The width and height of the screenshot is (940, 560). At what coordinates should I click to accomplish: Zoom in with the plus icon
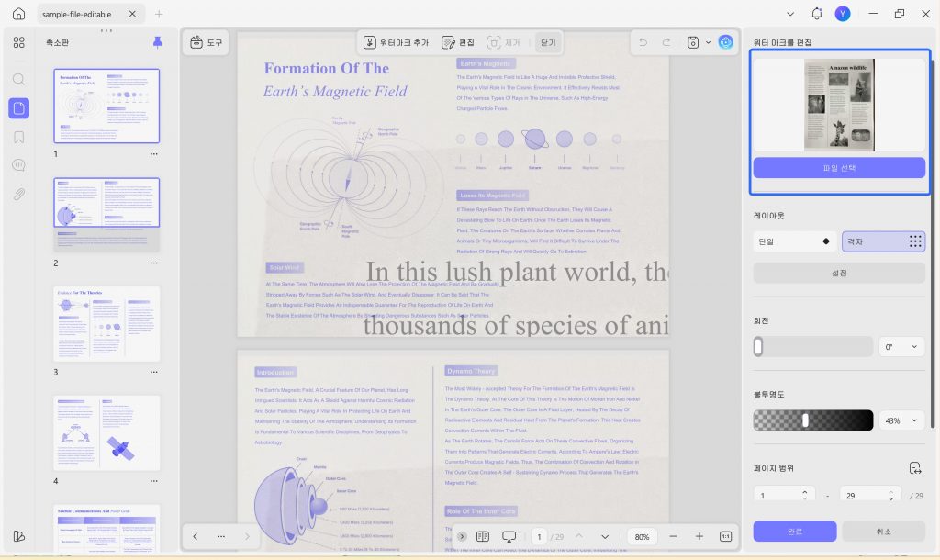pos(699,536)
